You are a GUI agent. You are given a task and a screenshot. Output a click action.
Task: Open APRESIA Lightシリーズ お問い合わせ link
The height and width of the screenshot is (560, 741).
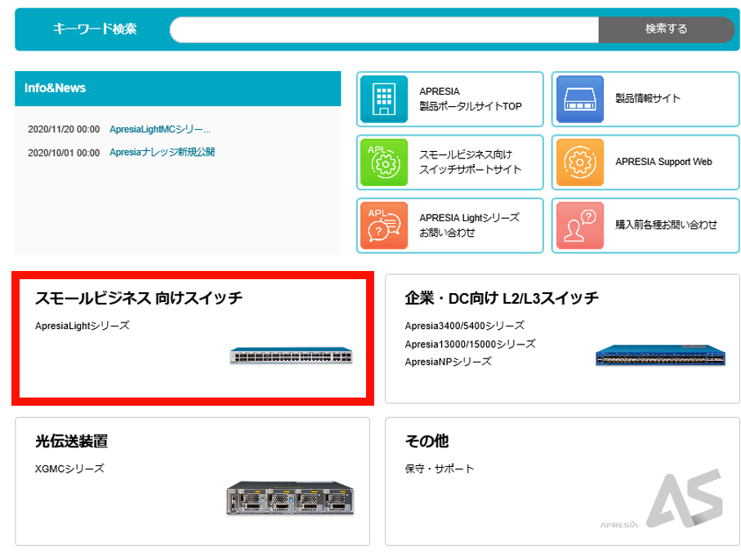[x=450, y=225]
